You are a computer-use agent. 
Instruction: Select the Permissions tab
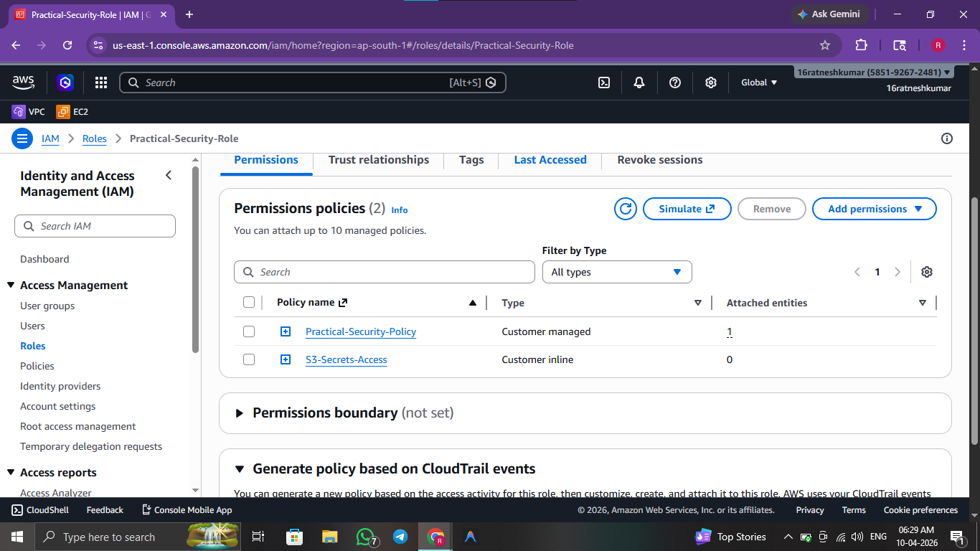(x=266, y=160)
